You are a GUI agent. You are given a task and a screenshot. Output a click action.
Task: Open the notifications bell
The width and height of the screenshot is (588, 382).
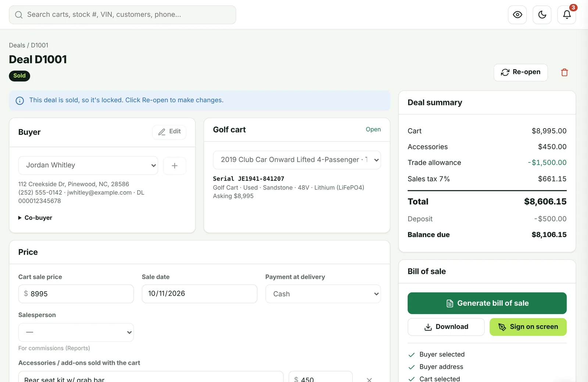point(567,15)
